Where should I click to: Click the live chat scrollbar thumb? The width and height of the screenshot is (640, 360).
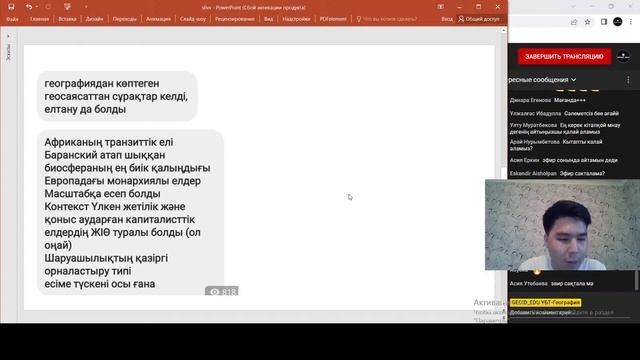coord(636,280)
